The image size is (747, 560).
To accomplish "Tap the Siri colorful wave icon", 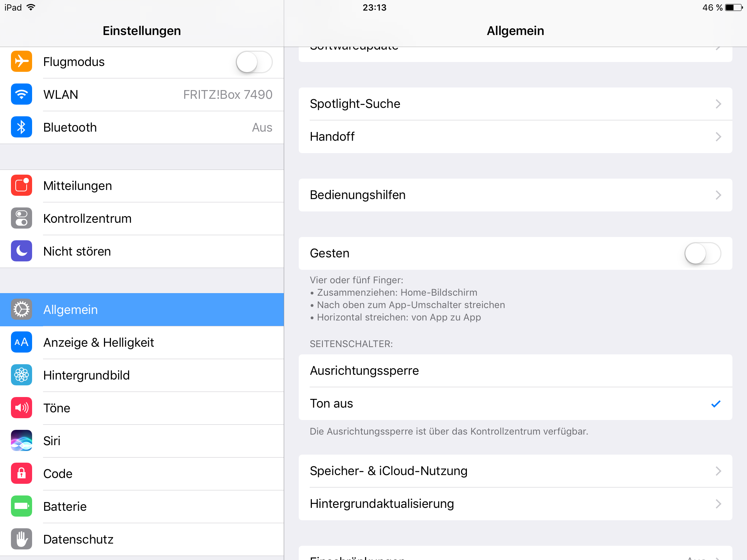I will pyautogui.click(x=22, y=440).
